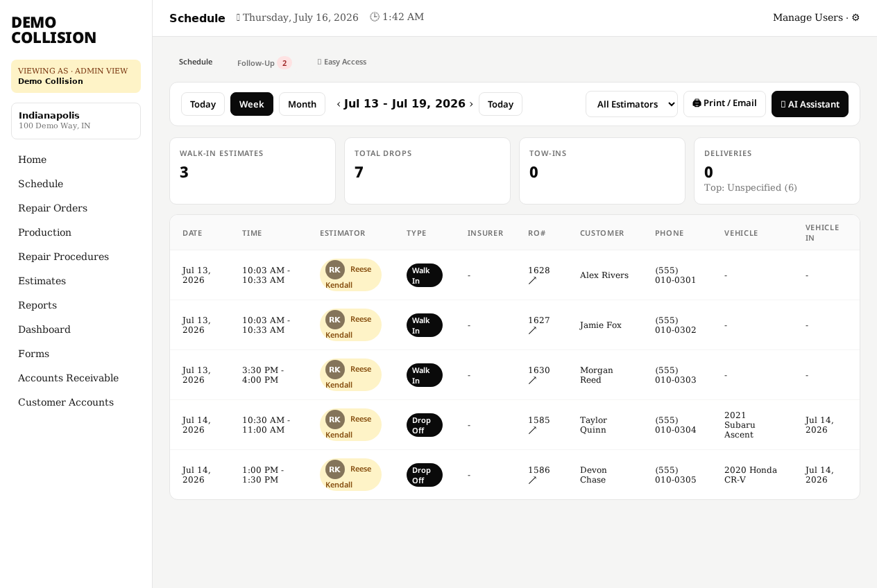Click Walk In badge for Morgan Reed
The height and width of the screenshot is (588, 877).
click(x=425, y=375)
